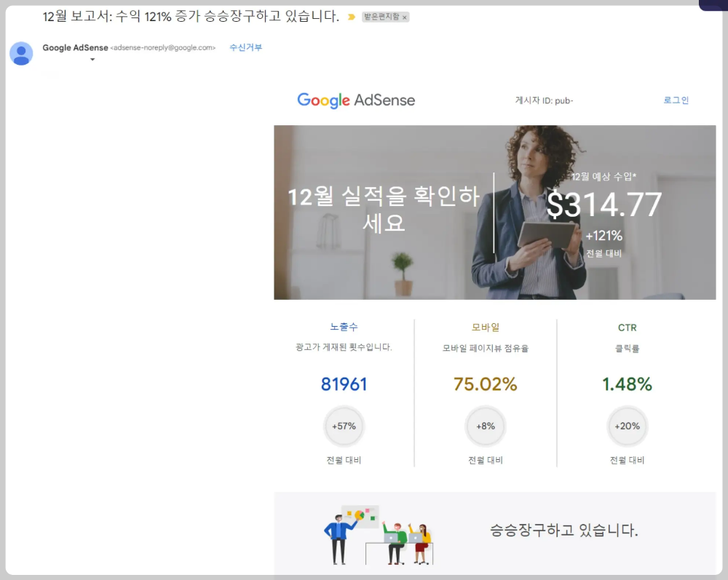728x580 pixels.
Task: Click the +121% change text in banner
Action: (x=604, y=236)
